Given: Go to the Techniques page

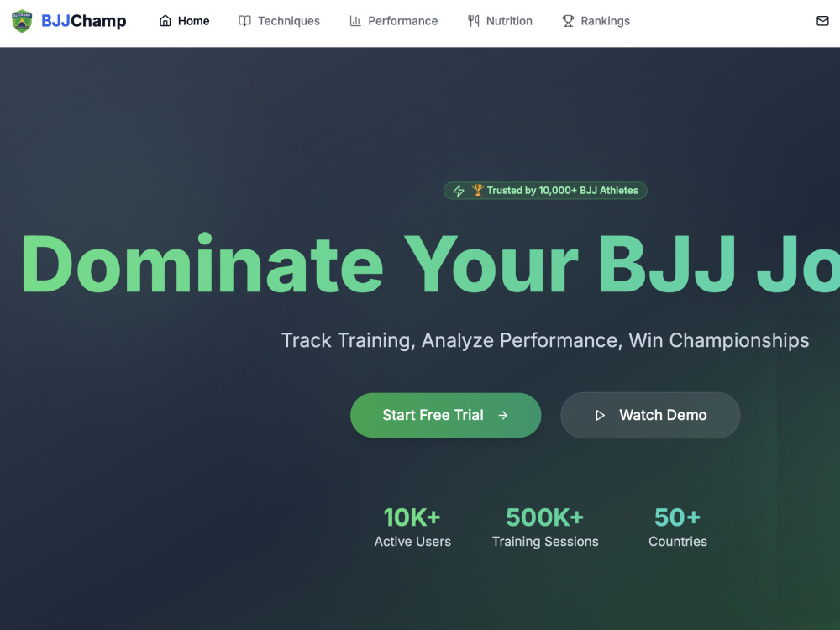Looking at the screenshot, I should point(279,21).
